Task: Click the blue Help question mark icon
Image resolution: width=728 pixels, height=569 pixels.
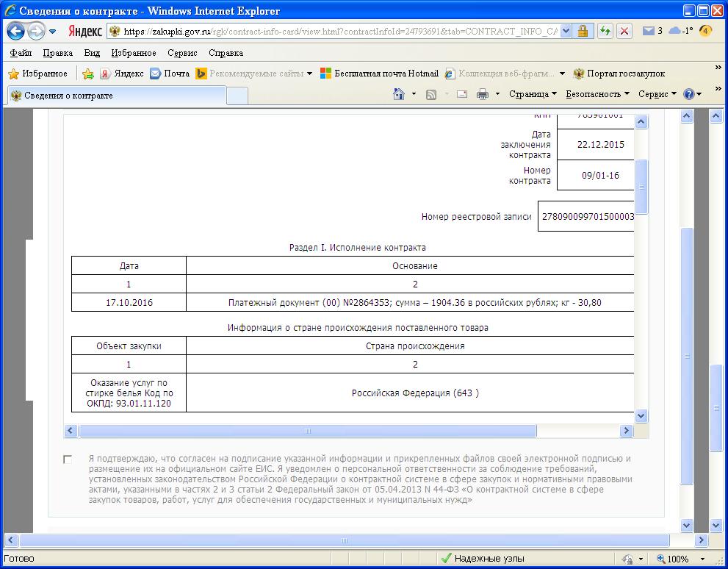Action: (689, 94)
